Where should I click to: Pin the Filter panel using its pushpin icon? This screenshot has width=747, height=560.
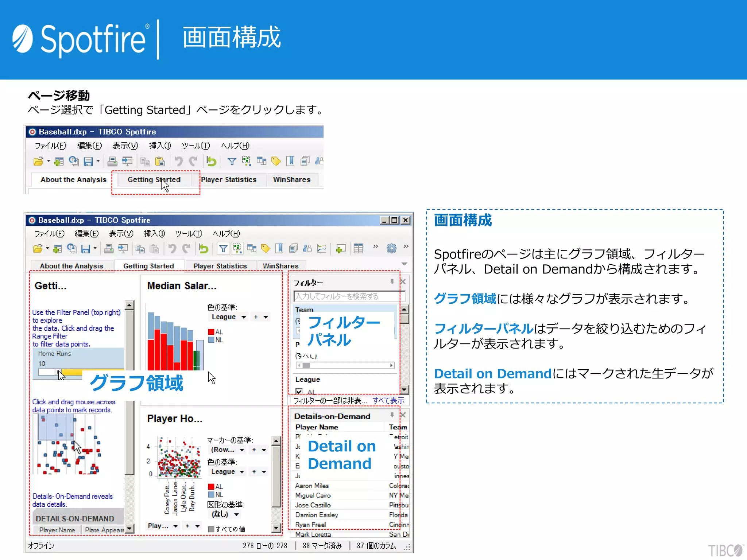(x=392, y=281)
